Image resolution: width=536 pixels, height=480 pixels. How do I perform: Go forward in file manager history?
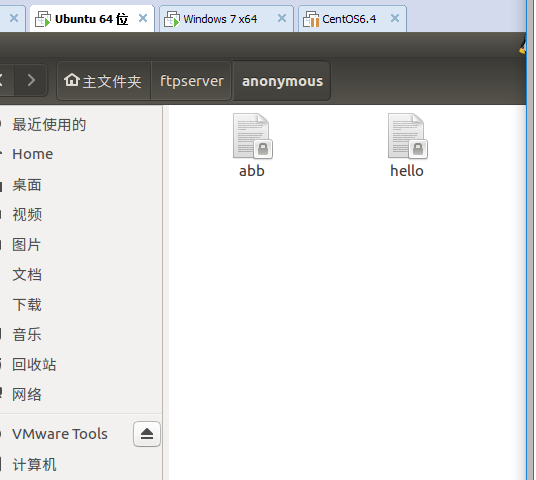click(x=31, y=80)
